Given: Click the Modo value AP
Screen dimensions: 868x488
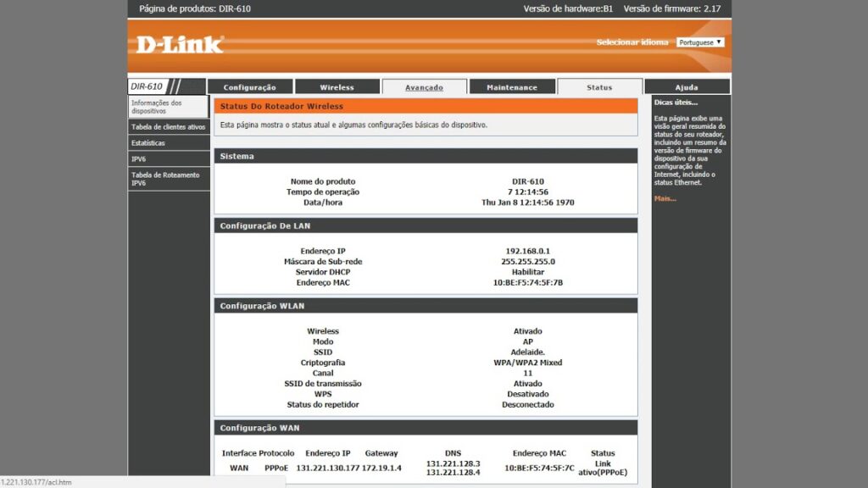Looking at the screenshot, I should 527,342.
